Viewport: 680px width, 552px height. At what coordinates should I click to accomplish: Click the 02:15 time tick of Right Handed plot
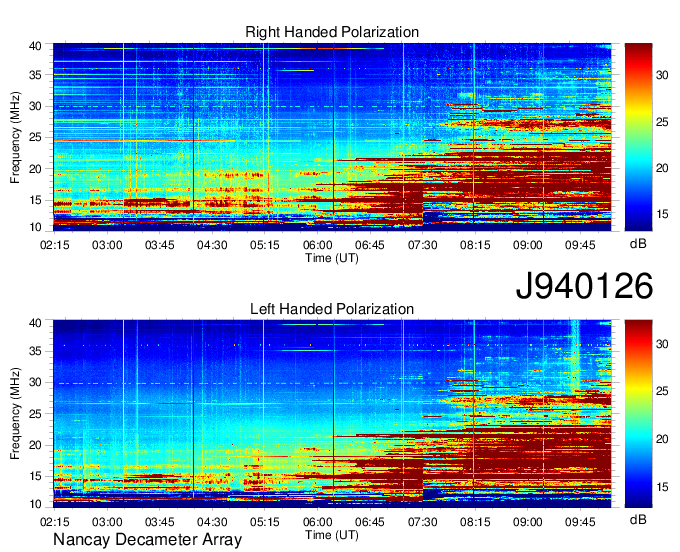[55, 245]
